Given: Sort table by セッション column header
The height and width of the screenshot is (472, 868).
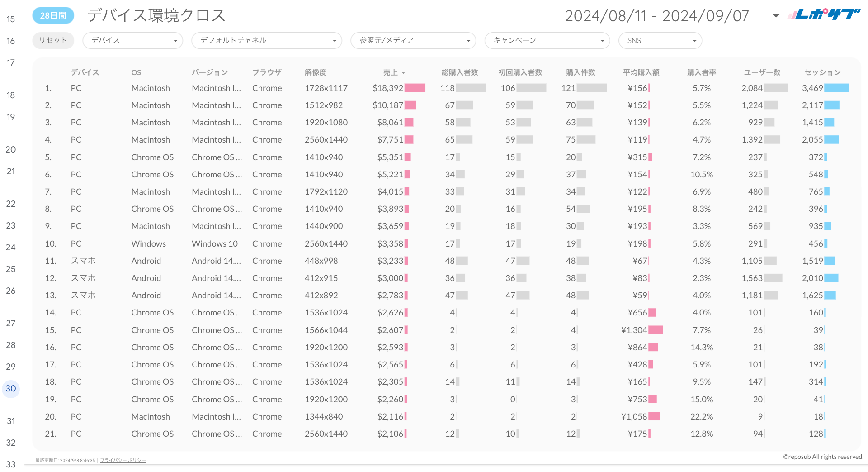Looking at the screenshot, I should pyautogui.click(x=822, y=72).
